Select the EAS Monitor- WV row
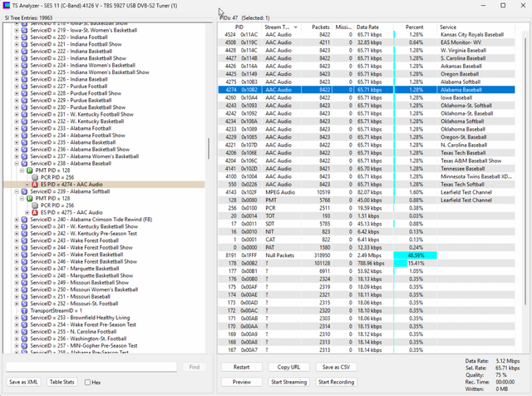This screenshot has width=532, height=396. [367, 42]
